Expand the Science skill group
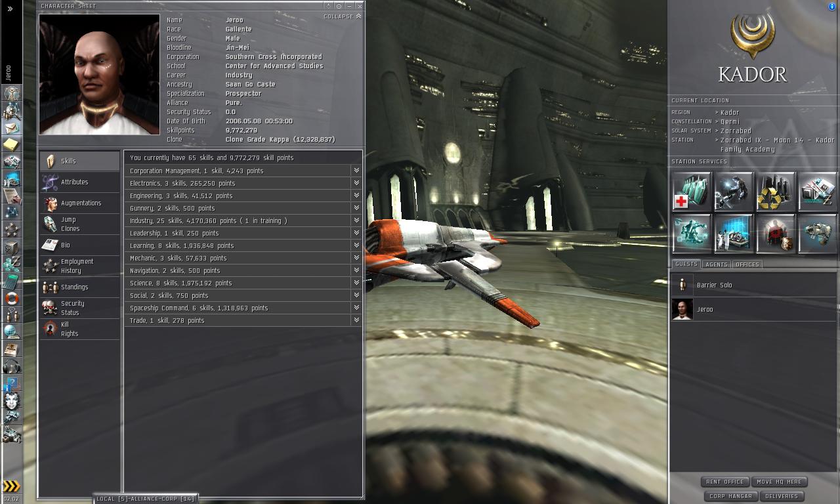This screenshot has height=504, width=840. 356,283
